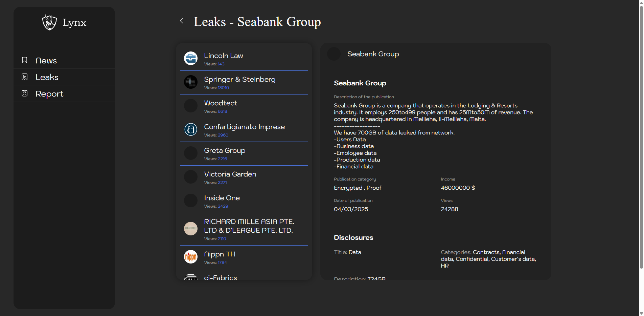Click the Lynx logo icon
Screen dimensions: 644x316
click(x=49, y=22)
